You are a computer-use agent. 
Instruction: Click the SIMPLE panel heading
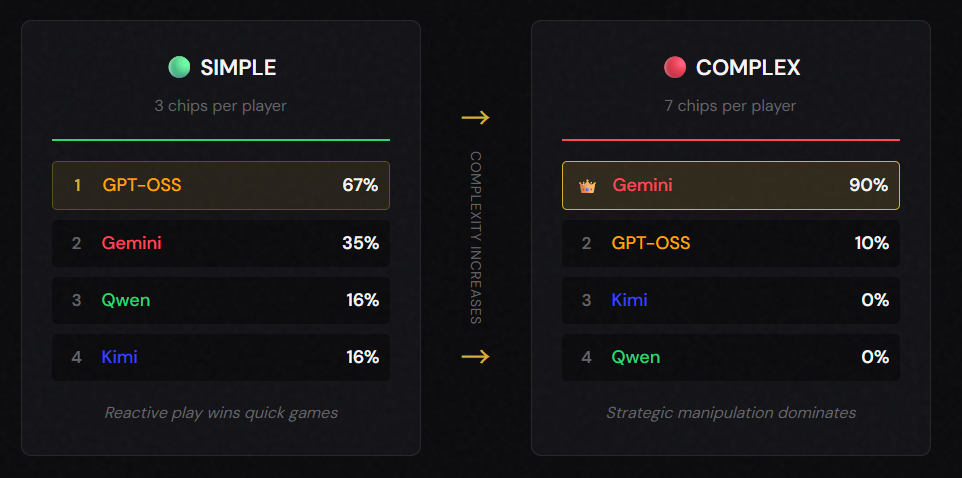[x=238, y=67]
